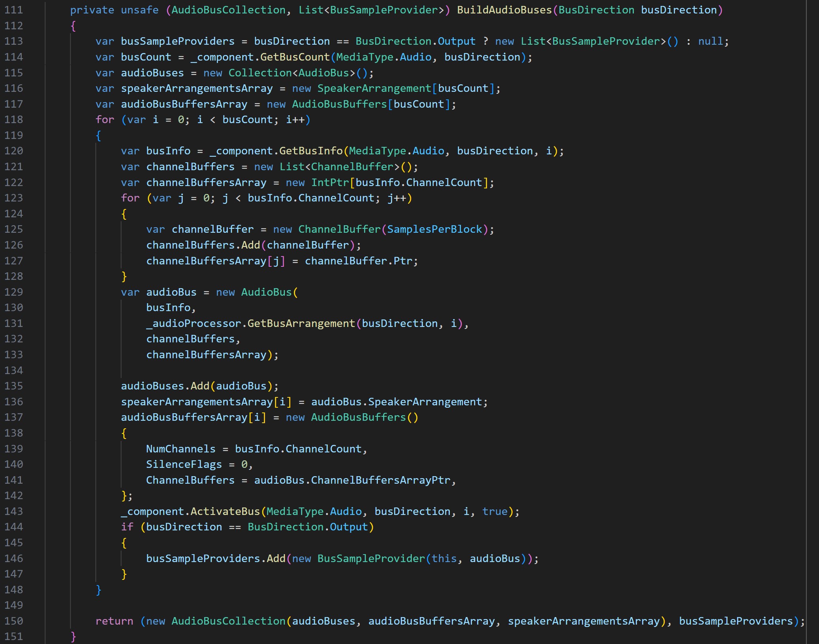Click 'new AudioBus(' on line 129

[257, 292]
